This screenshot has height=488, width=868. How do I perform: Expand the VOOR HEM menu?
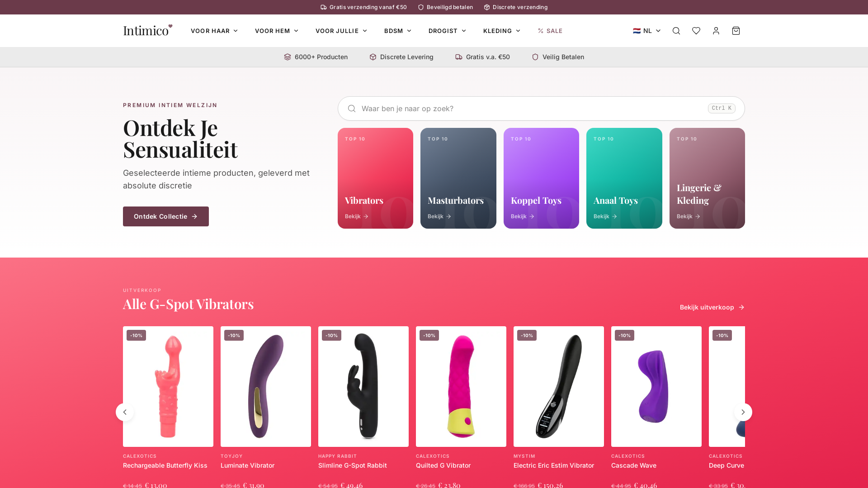click(277, 31)
